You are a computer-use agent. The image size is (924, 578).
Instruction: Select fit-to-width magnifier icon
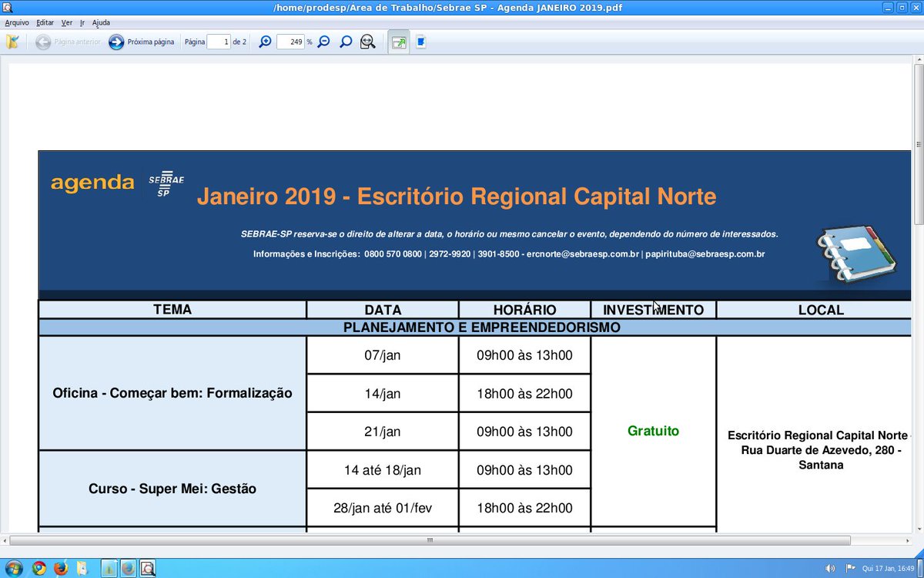(x=368, y=42)
